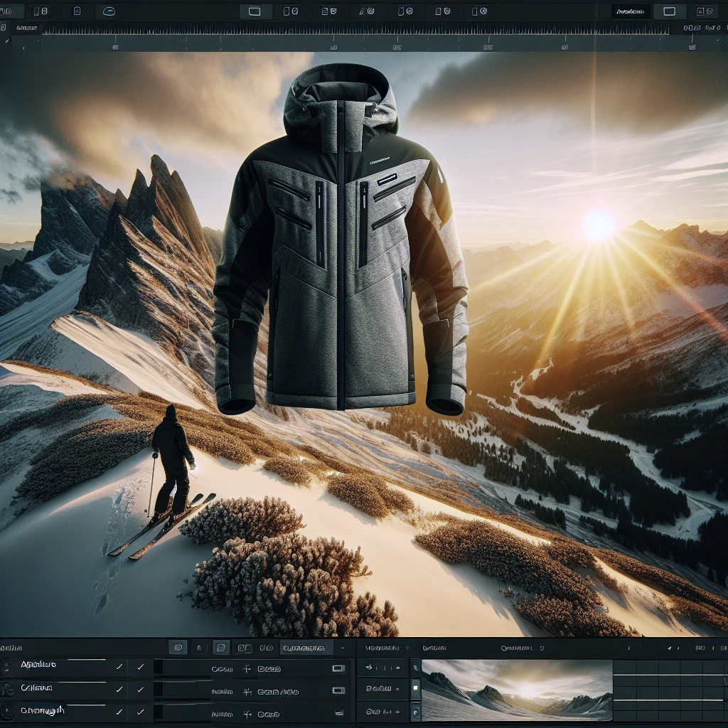The width and height of the screenshot is (728, 728).
Task: Click the single document icon in top-left toolbar
Action: (x=77, y=11)
